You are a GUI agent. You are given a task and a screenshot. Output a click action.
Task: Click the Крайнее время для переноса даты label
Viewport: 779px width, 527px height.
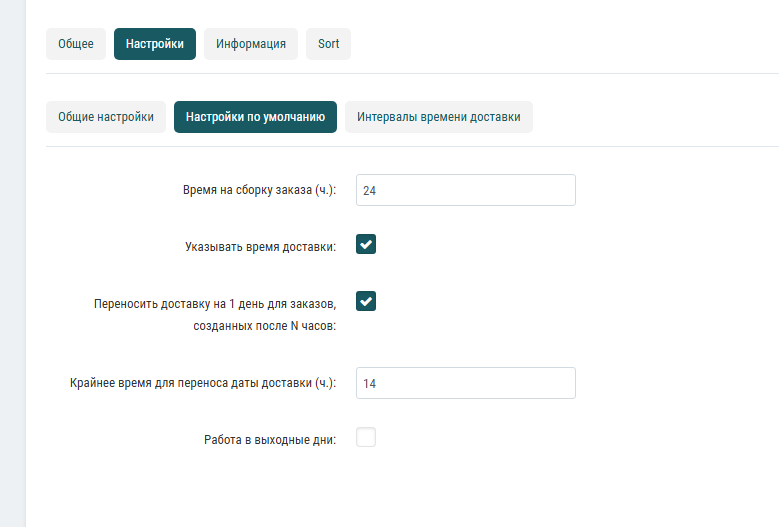[x=203, y=383]
